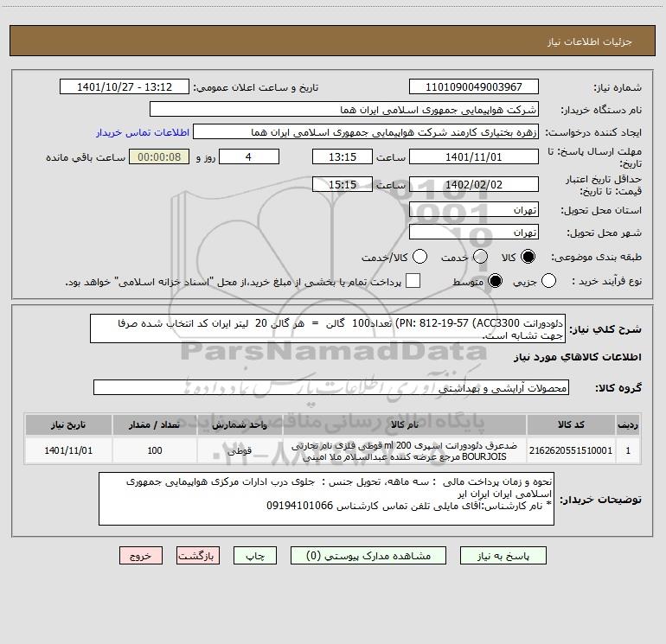Click the شرح کلی نیاز description box

[x=331, y=328]
